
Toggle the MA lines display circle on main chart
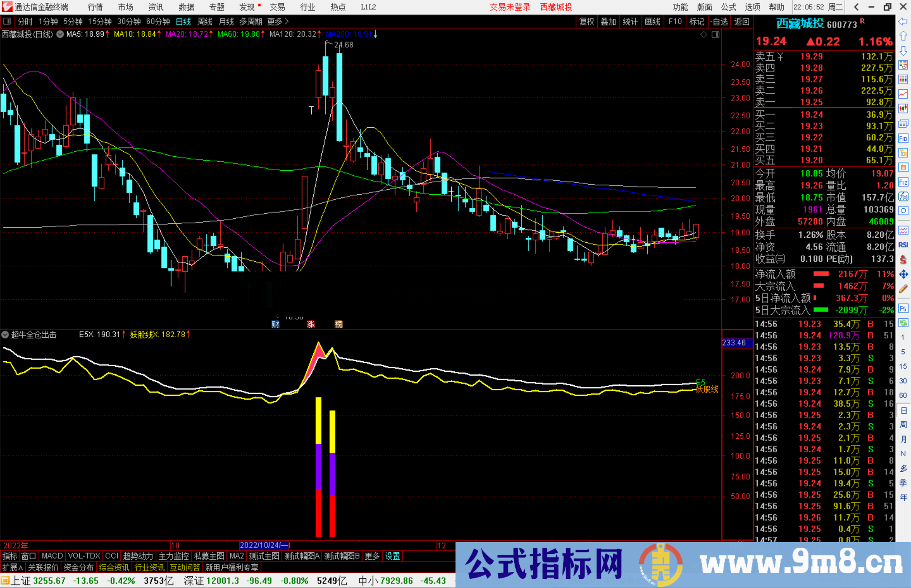(x=60, y=35)
